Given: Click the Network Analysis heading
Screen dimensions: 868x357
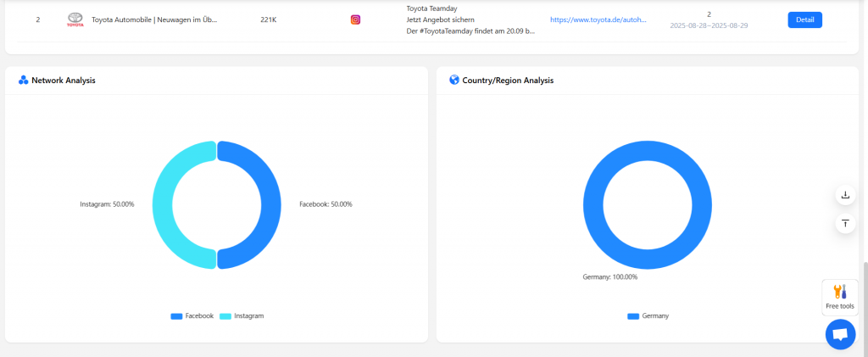Looking at the screenshot, I should [64, 81].
